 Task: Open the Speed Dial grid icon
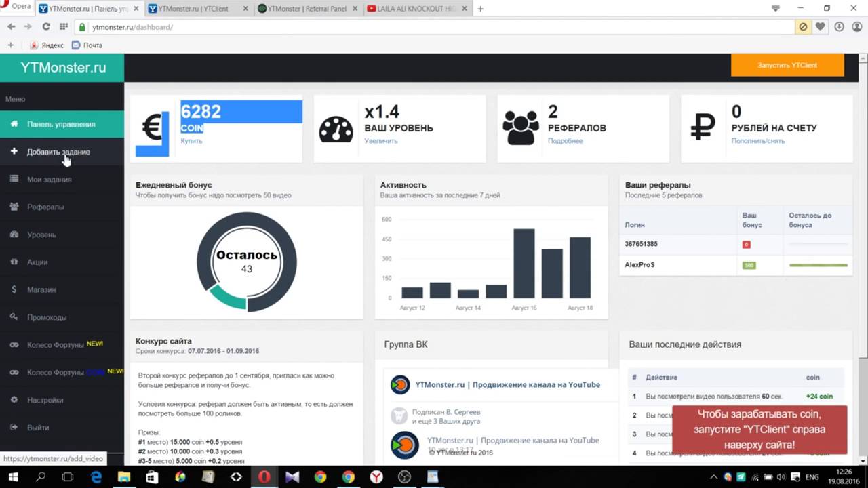pyautogui.click(x=64, y=27)
